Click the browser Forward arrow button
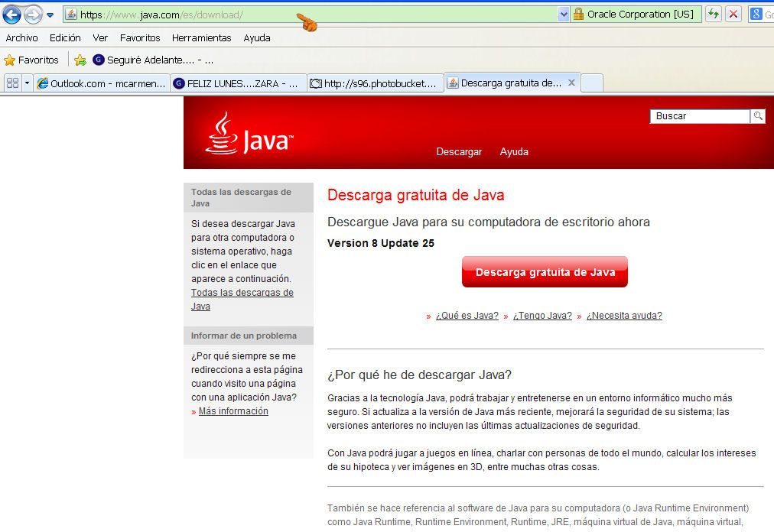This screenshot has height=532, width=774. pos(33,15)
